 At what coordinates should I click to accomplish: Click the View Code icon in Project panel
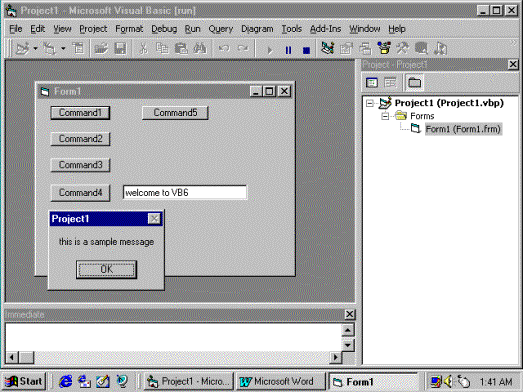(372, 82)
